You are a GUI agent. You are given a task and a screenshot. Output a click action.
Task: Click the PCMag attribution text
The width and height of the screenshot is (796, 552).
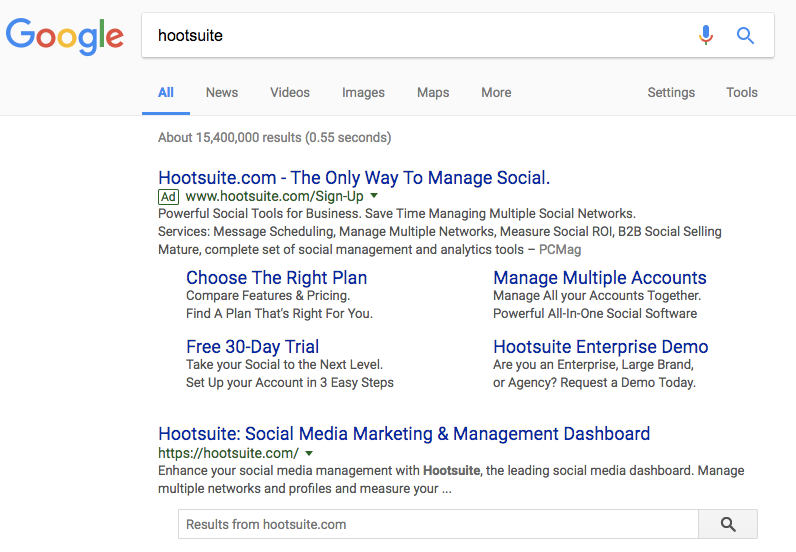(x=560, y=250)
